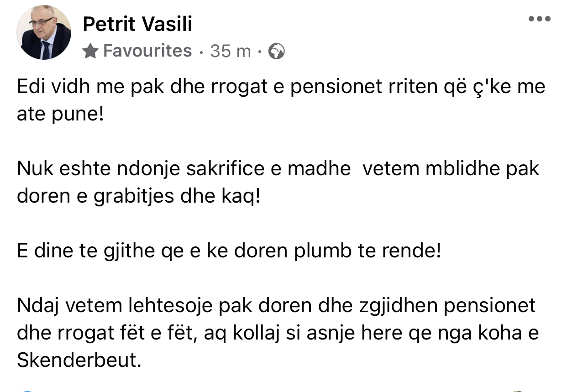The image size is (567, 392).
Task: Click the Favourites star icon
Action: pyautogui.click(x=91, y=52)
